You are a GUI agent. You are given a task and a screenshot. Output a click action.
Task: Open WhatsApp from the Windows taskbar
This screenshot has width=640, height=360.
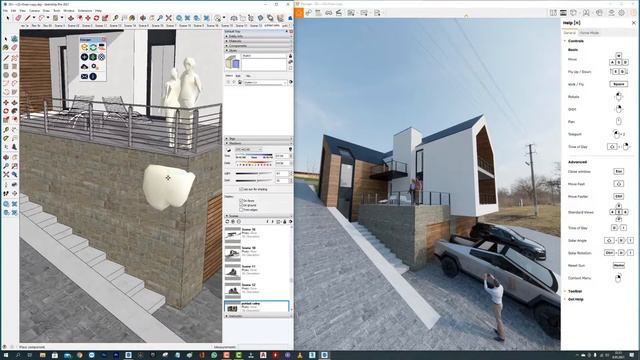[x=214, y=356]
